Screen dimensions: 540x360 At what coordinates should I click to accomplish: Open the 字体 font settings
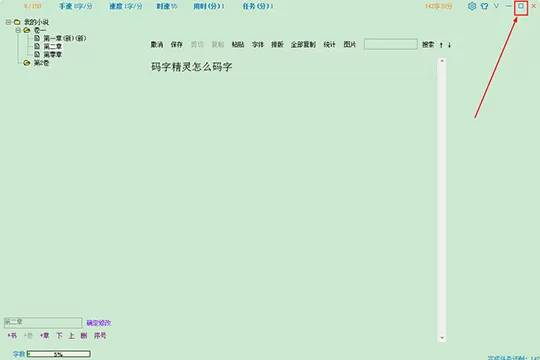point(258,44)
